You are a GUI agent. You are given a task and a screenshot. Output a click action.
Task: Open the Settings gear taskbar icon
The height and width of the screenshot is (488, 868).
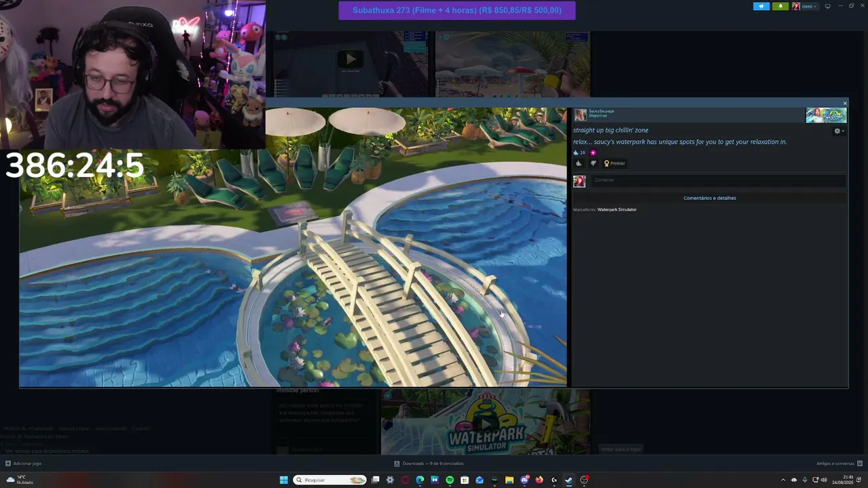pos(390,480)
